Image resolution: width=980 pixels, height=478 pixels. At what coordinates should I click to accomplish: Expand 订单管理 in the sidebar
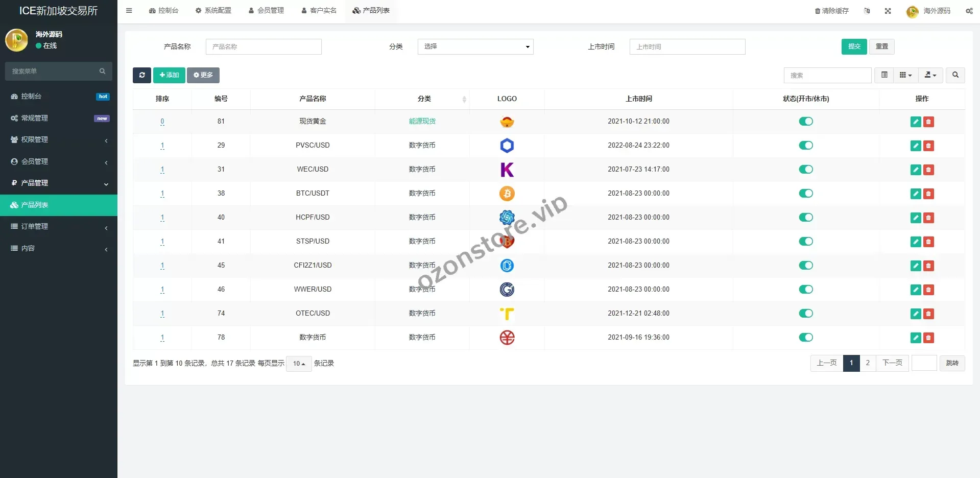click(x=59, y=227)
